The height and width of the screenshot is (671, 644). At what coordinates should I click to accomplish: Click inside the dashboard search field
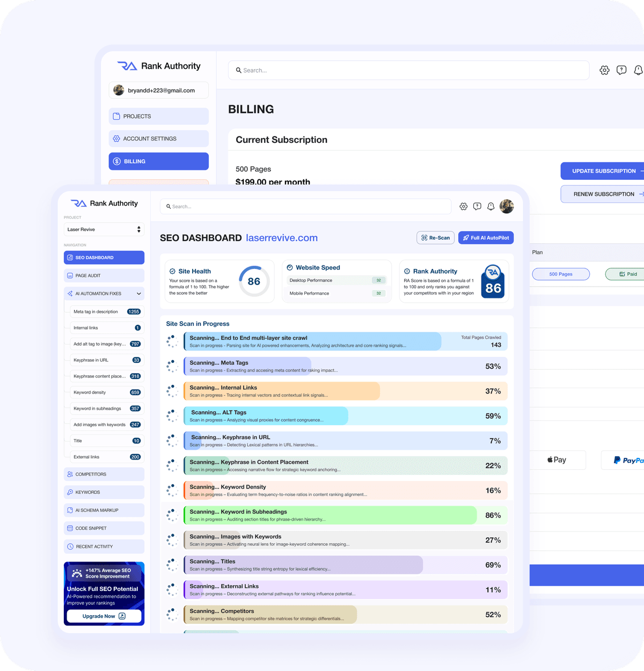306,206
